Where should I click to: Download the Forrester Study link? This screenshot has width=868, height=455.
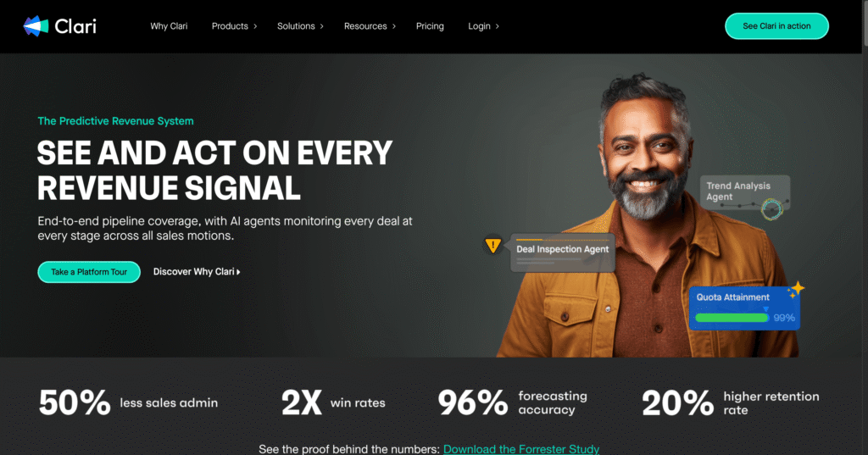[521, 449]
